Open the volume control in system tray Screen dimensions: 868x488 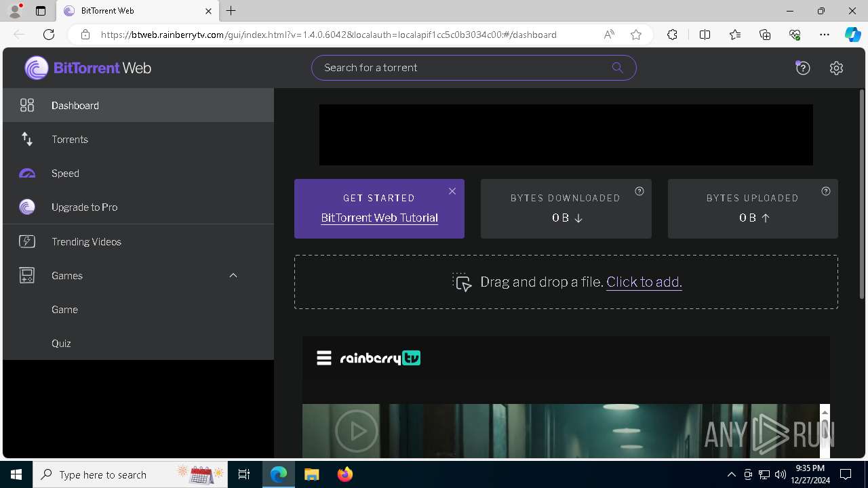[781, 474]
